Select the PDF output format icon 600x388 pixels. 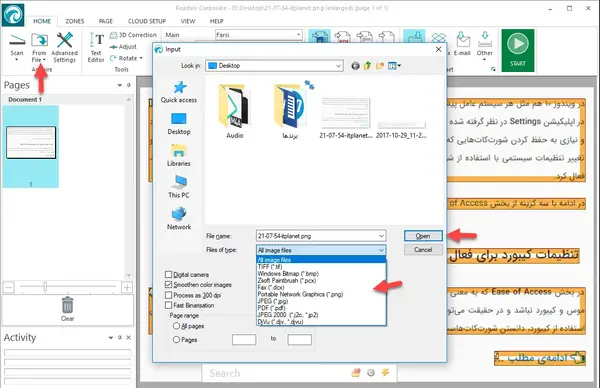[342, 37]
